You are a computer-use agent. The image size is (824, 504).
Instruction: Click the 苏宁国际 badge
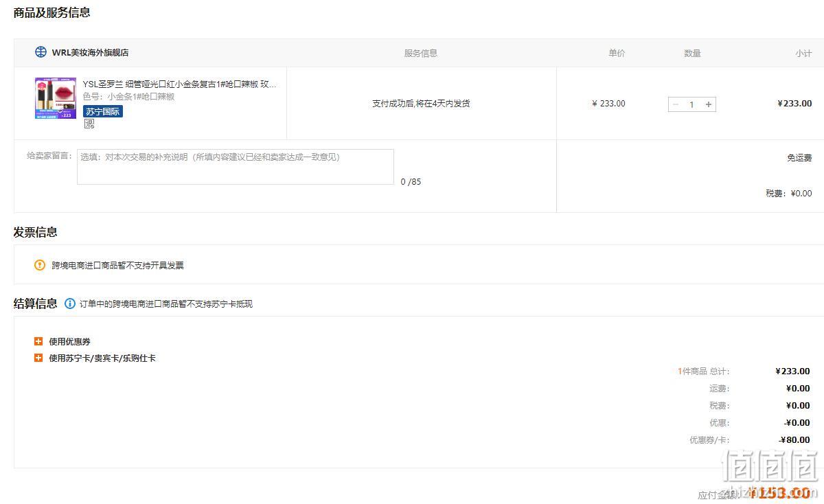point(103,111)
